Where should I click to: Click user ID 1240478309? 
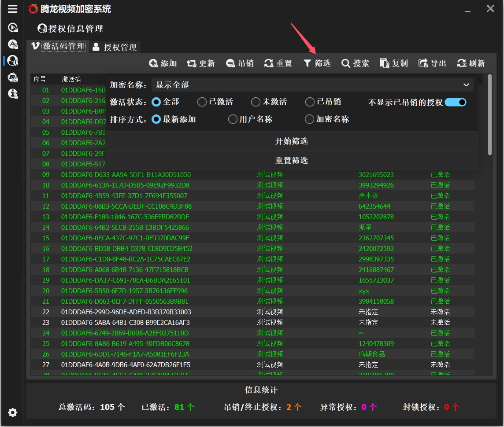376,343
